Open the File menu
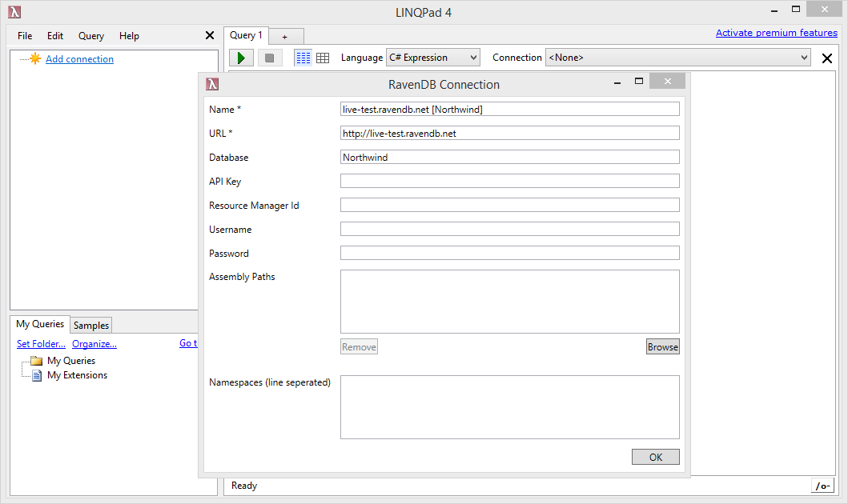Viewport: 848px width, 504px height. 25,36
